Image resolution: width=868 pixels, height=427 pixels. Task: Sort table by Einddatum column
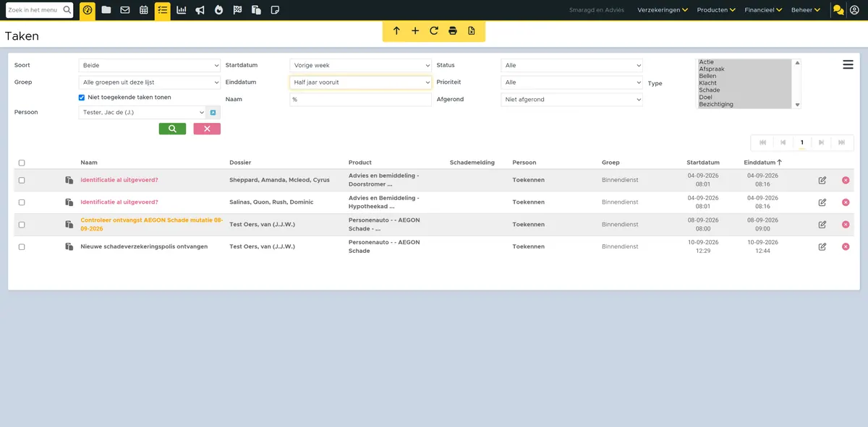[x=762, y=163]
